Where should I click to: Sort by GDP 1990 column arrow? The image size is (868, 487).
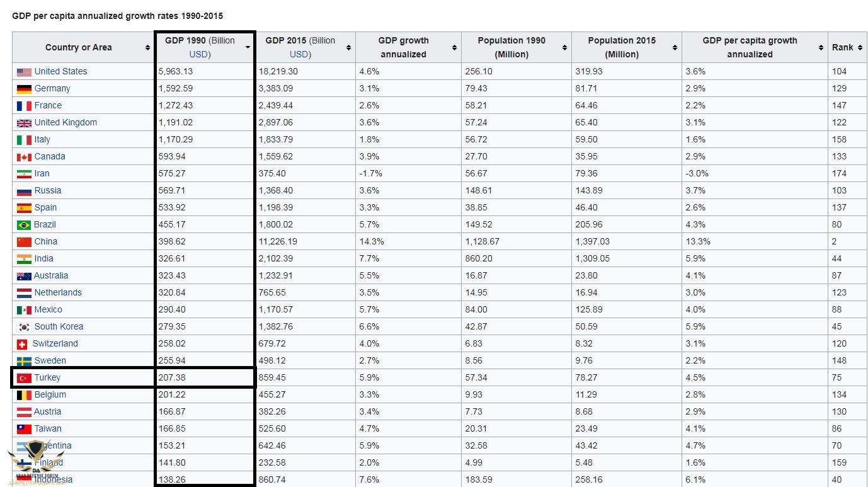(x=248, y=48)
